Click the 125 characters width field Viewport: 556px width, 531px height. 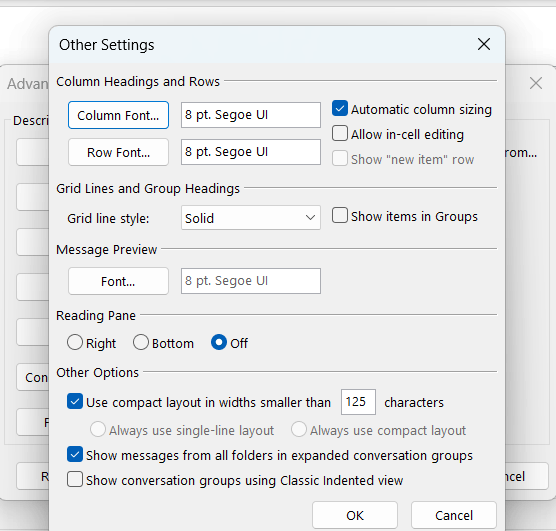click(358, 402)
